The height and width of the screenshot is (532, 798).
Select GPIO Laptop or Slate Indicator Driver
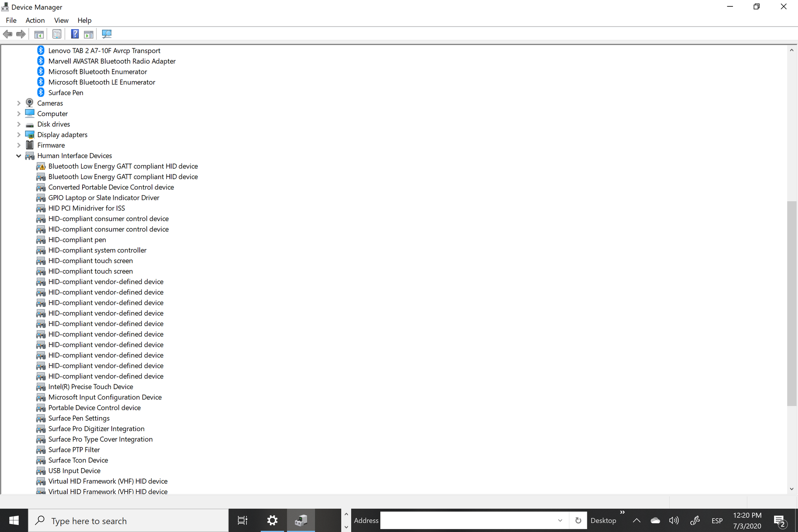coord(104,198)
